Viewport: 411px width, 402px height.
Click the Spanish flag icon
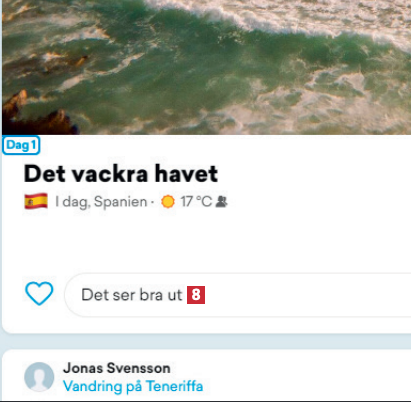coord(36,201)
